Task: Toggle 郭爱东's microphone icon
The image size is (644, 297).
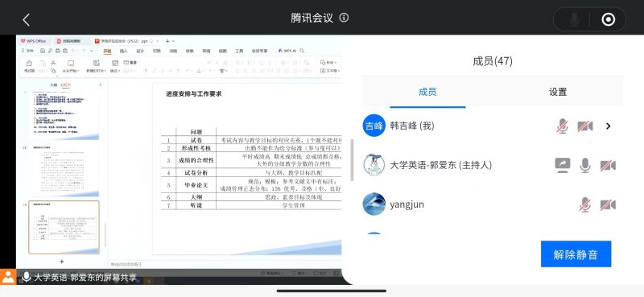Action: point(585,165)
